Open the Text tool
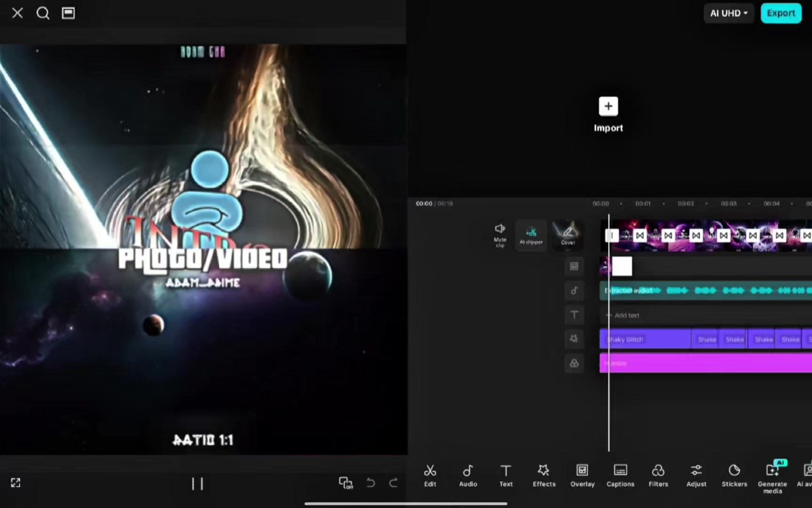The height and width of the screenshot is (508, 812). [x=506, y=476]
